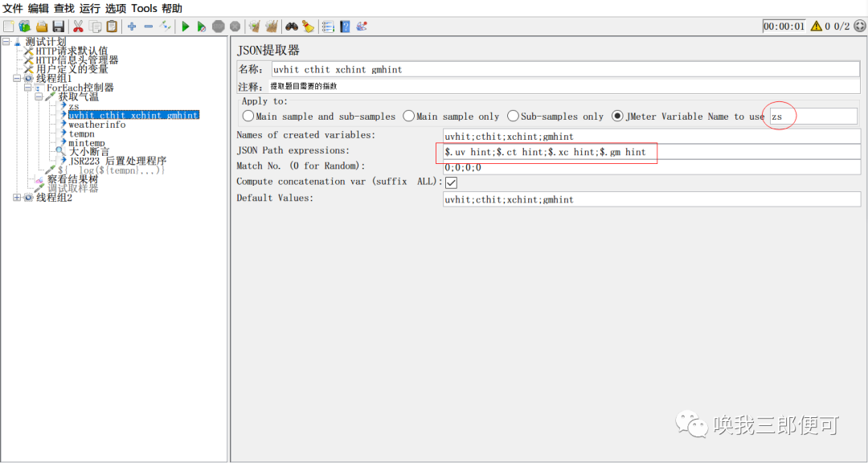Select the weatherinfo tree item
868x463 pixels.
pyautogui.click(x=97, y=125)
